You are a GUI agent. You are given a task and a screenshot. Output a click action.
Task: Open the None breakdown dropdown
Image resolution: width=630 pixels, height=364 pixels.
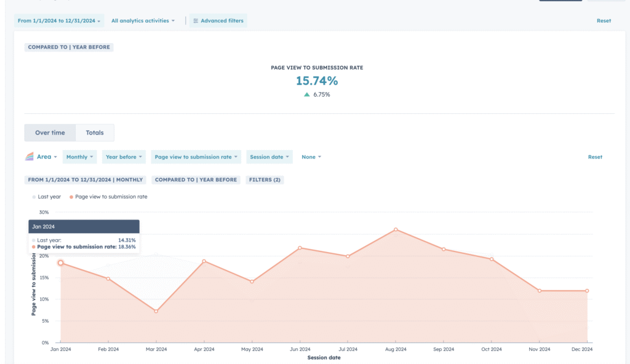click(311, 157)
